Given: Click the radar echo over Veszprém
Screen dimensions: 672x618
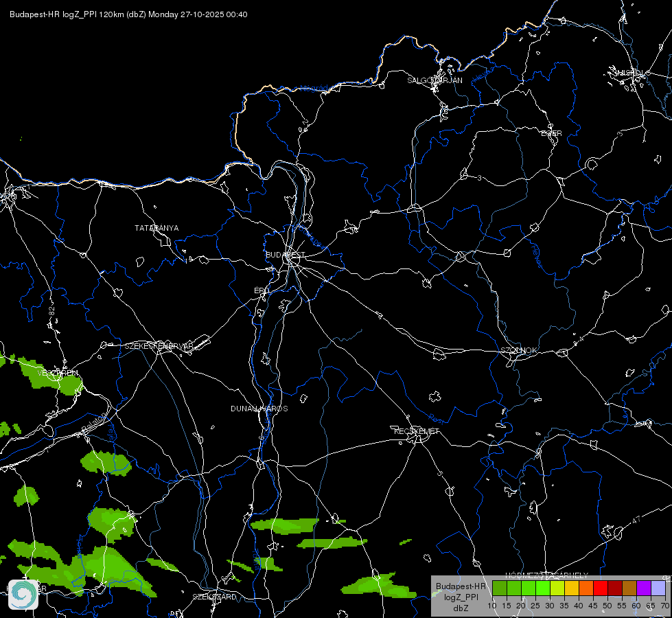Looking at the screenshot, I should (x=49, y=376).
